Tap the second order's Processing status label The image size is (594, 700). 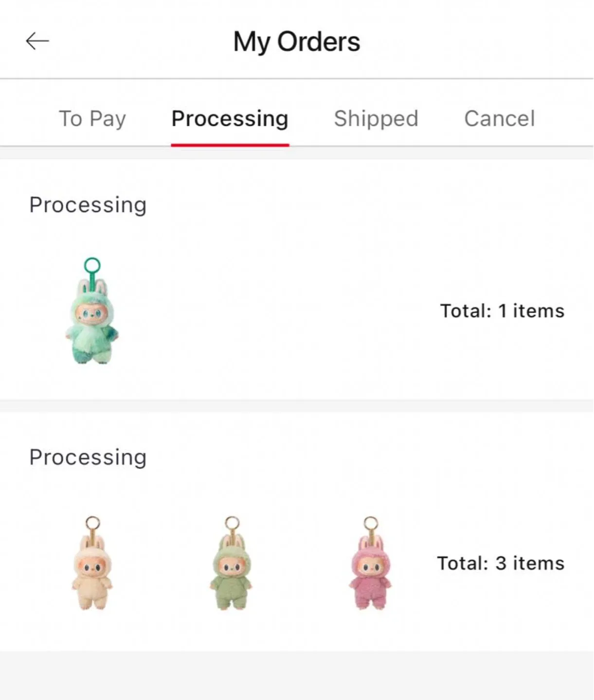click(88, 457)
